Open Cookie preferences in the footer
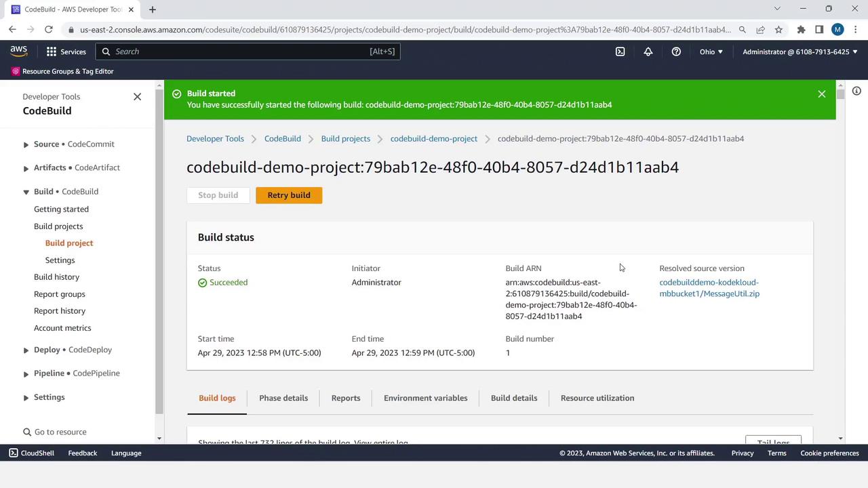 click(829, 453)
